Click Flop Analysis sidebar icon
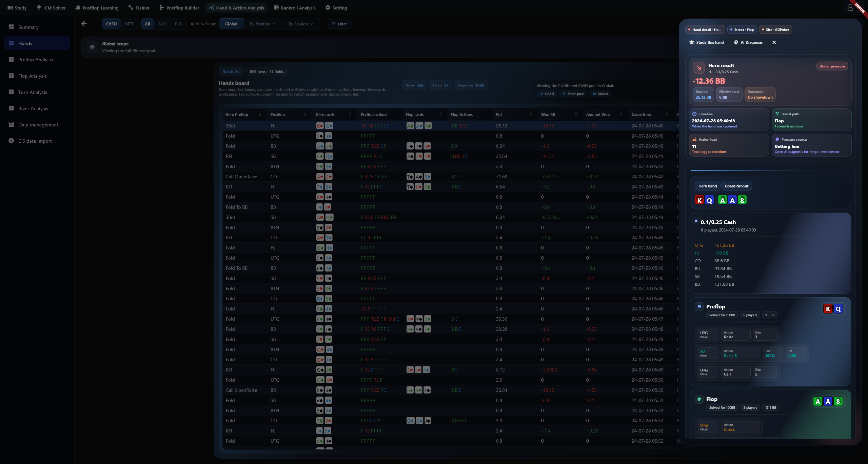This screenshot has width=868, height=464. coord(11,76)
